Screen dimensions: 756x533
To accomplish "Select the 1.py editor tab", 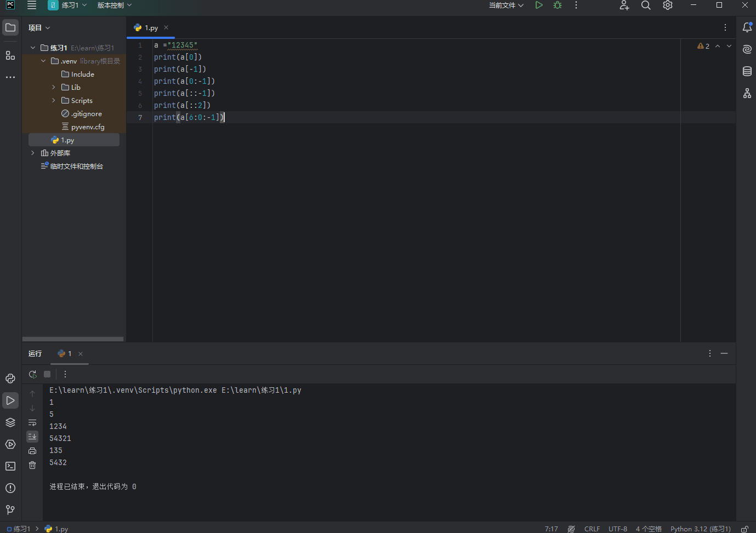I will pyautogui.click(x=151, y=28).
